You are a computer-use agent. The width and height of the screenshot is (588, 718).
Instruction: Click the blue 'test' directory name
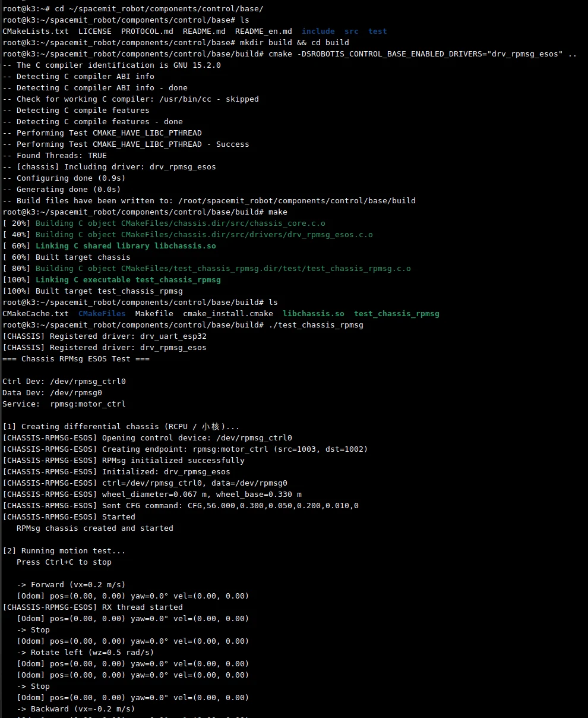coord(377,31)
